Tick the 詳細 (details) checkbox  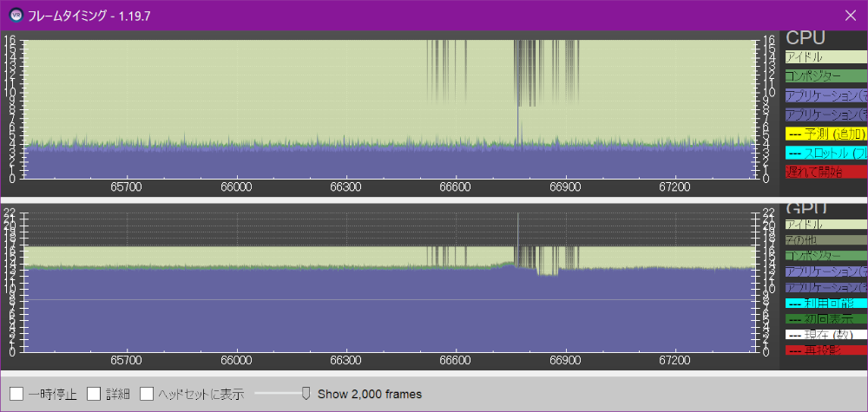[x=94, y=394]
